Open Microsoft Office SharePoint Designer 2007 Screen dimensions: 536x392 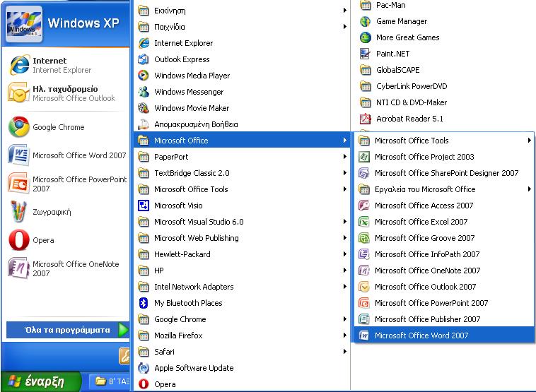(444, 173)
